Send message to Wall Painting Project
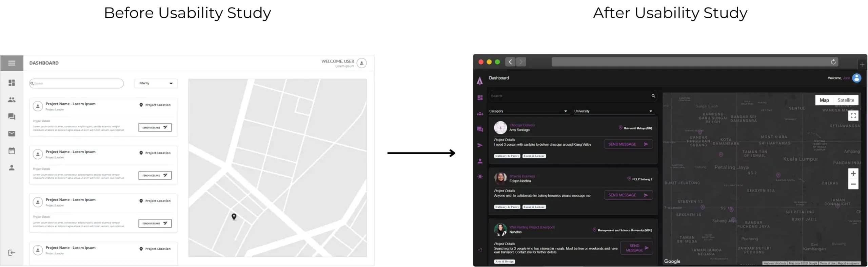The height and width of the screenshot is (267, 868). [636, 248]
